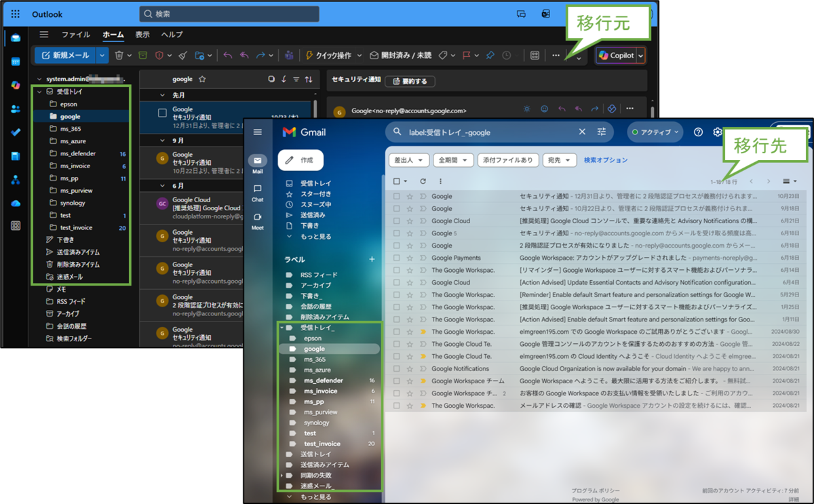The image size is (814, 504).
Task: Click the Outlook pin icon
Action: point(490,55)
